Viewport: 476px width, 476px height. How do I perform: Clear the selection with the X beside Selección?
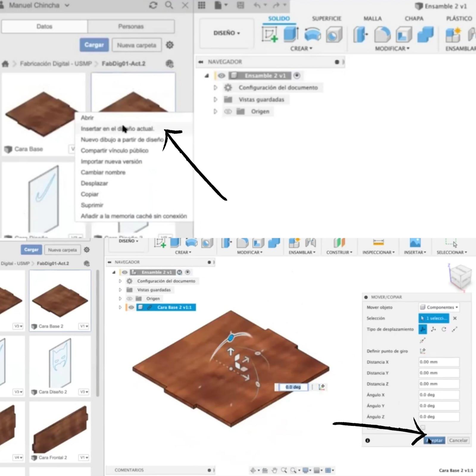point(455,318)
